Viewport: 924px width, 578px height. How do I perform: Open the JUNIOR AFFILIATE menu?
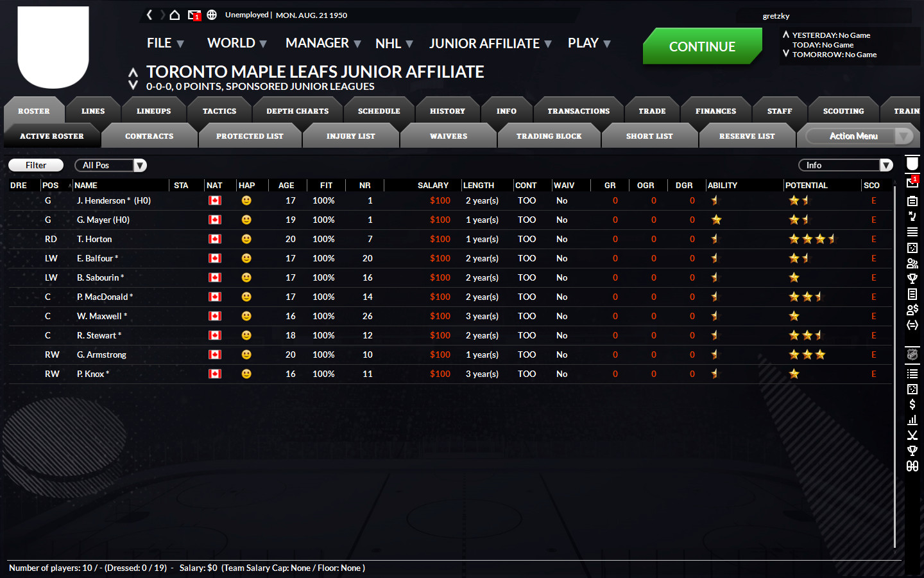(x=490, y=44)
